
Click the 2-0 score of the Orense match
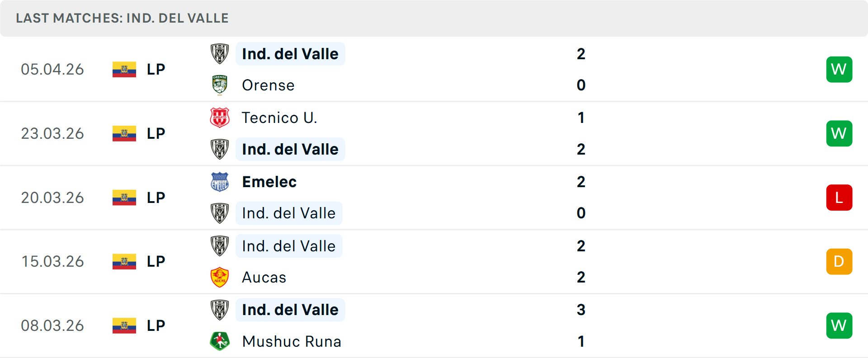click(x=581, y=69)
